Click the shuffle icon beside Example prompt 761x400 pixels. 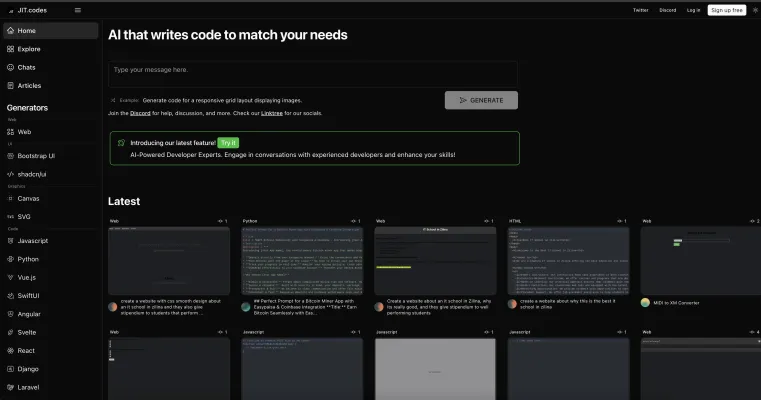tap(113, 100)
